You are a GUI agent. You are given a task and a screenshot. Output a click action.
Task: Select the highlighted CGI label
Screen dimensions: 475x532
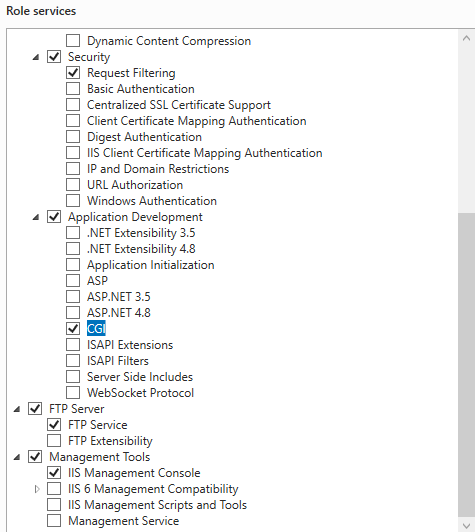click(x=96, y=328)
